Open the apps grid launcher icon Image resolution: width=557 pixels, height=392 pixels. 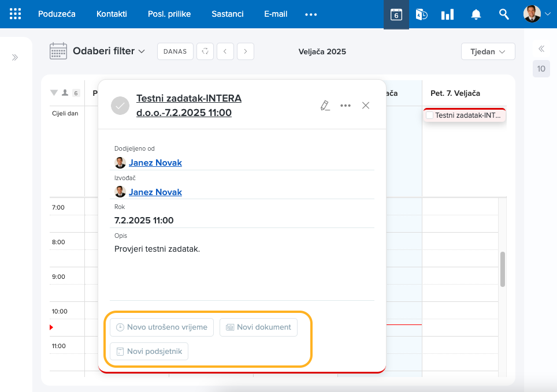(16, 14)
